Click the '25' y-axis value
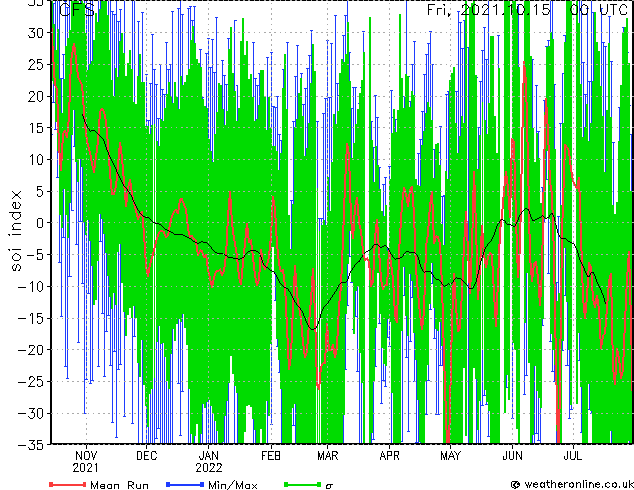 [x=35, y=64]
